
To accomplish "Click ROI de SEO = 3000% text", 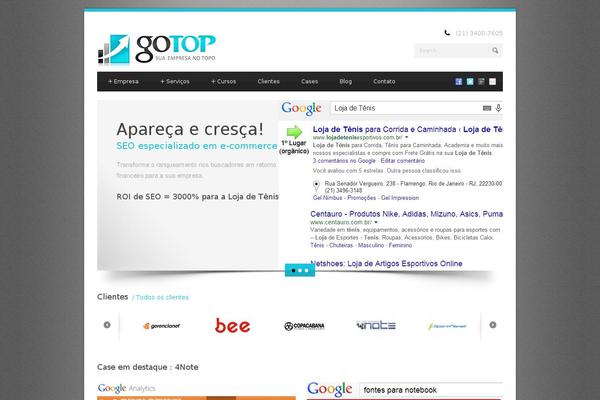I will click(x=197, y=197).
